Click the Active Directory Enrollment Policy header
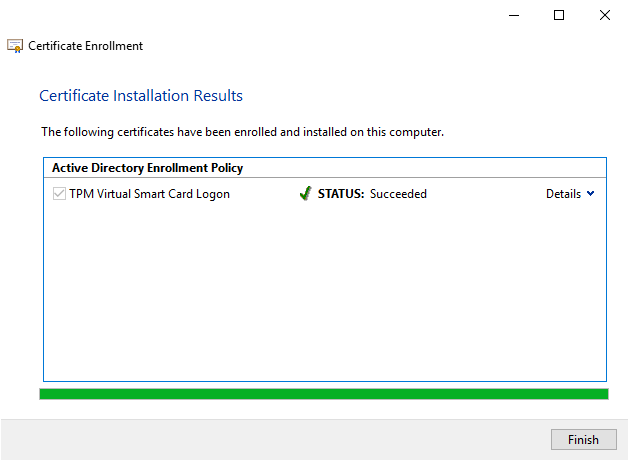629x461 pixels. click(x=147, y=168)
